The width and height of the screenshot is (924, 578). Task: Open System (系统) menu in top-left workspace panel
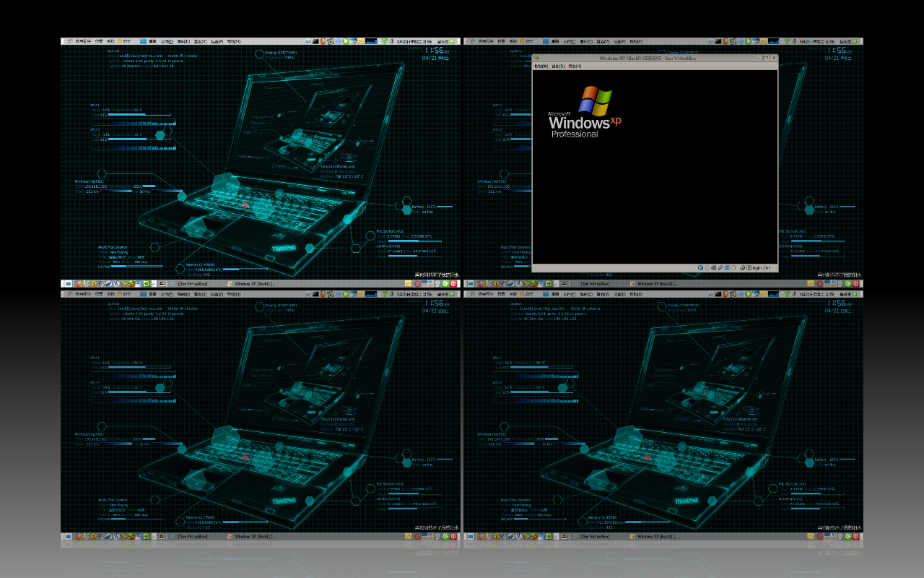110,41
